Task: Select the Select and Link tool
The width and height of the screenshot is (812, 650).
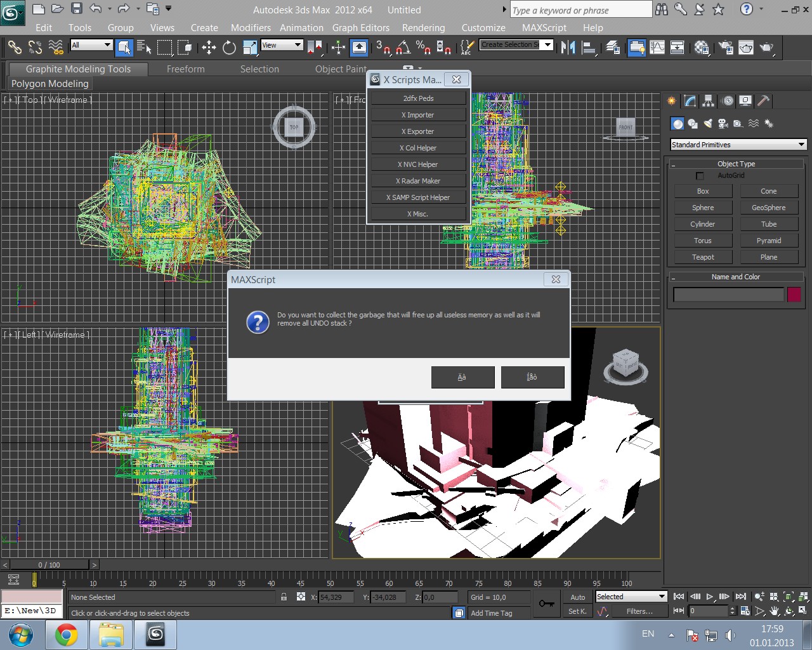Action: (15, 47)
